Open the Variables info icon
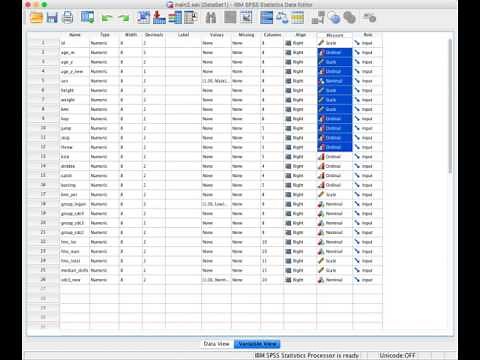Image resolution: width=480 pixels, height=360 pixels. (175, 18)
